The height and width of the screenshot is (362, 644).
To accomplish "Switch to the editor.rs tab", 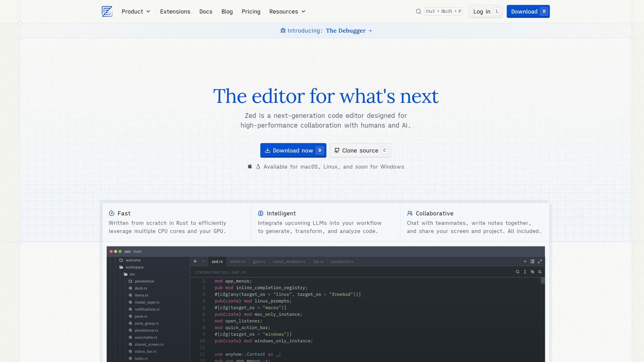I will click(237, 261).
